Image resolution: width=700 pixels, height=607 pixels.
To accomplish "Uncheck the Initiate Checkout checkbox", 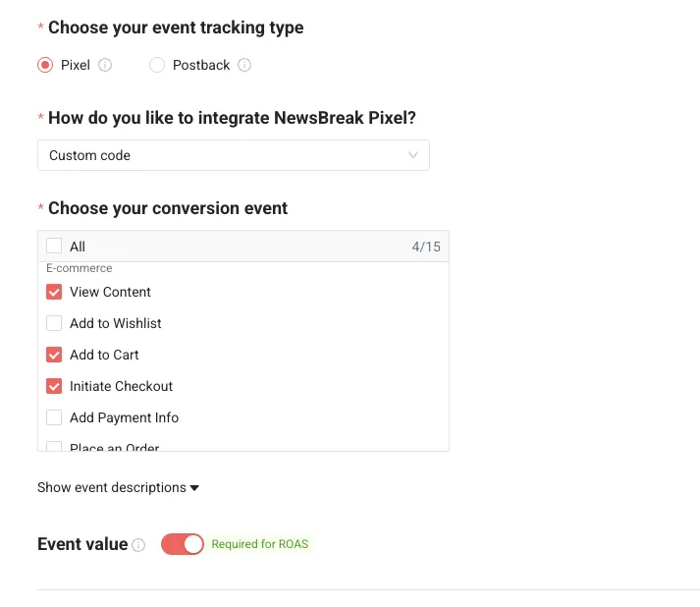I will click(54, 386).
